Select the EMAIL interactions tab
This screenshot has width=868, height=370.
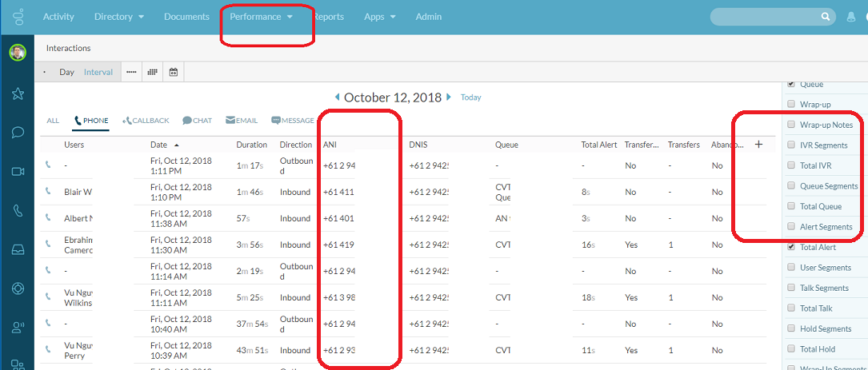pyautogui.click(x=242, y=121)
